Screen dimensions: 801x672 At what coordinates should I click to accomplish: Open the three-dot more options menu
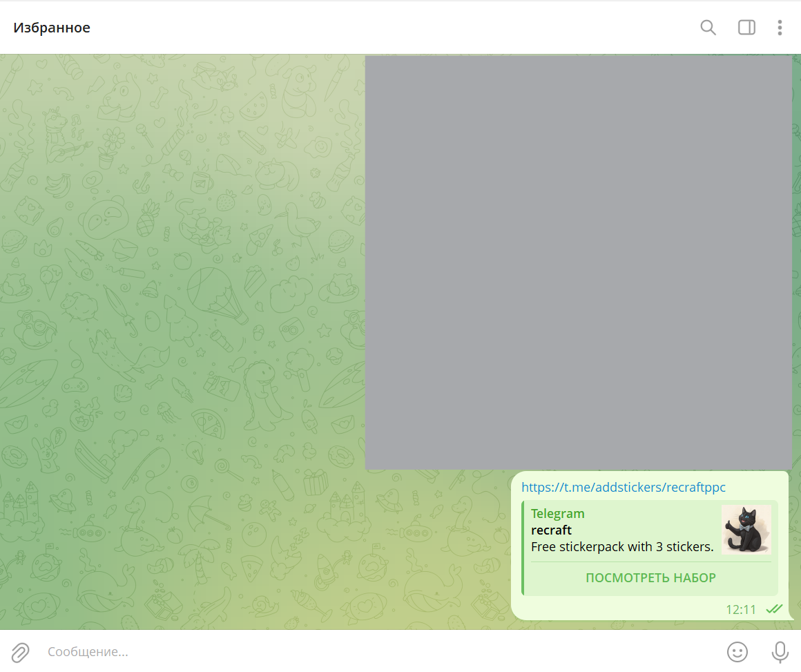point(780,28)
